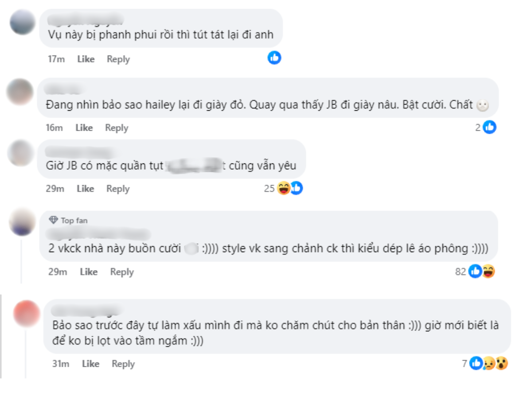The height and width of the screenshot is (396, 532).
Task: Open the 31m timestamp link
Action: pos(60,364)
